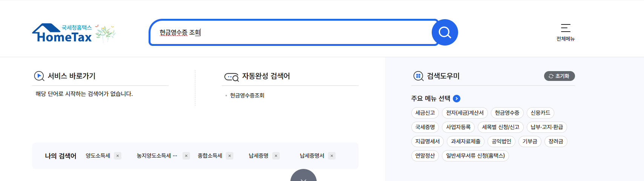Click the 자동완성 검색어 heading text
This screenshot has width=644, height=181.
point(266,76)
